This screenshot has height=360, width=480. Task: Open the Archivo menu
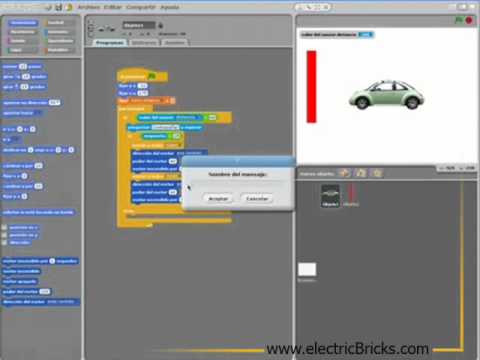[88, 7]
